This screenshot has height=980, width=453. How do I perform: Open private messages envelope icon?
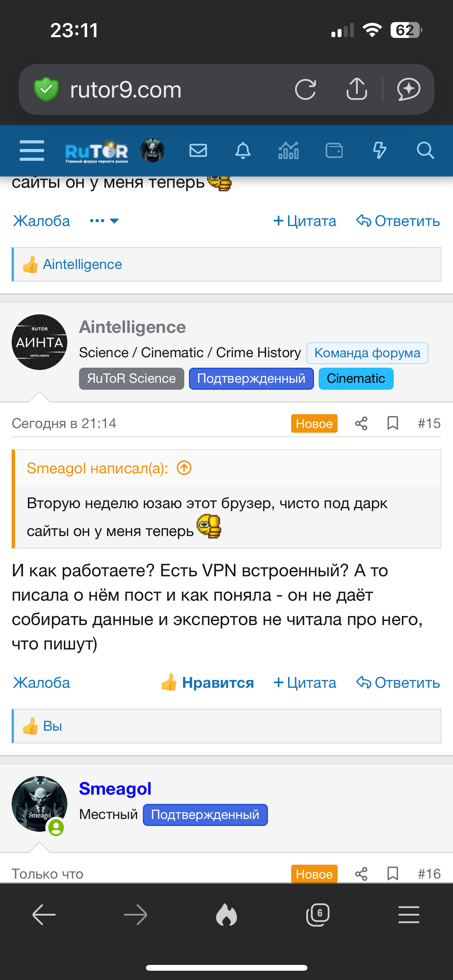(x=198, y=151)
